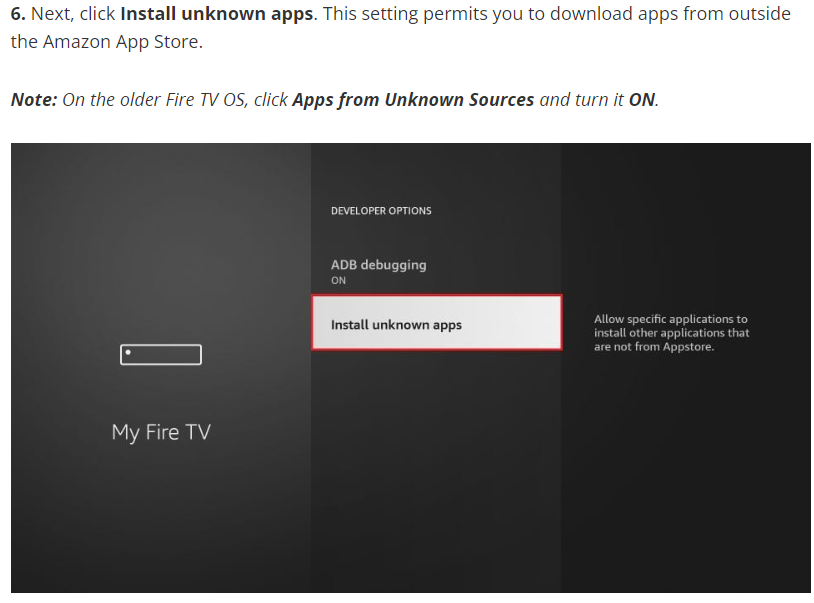The width and height of the screenshot is (814, 603).
Task: Click 'older Fire TV OS' in the note
Action: pyautogui.click(x=177, y=100)
